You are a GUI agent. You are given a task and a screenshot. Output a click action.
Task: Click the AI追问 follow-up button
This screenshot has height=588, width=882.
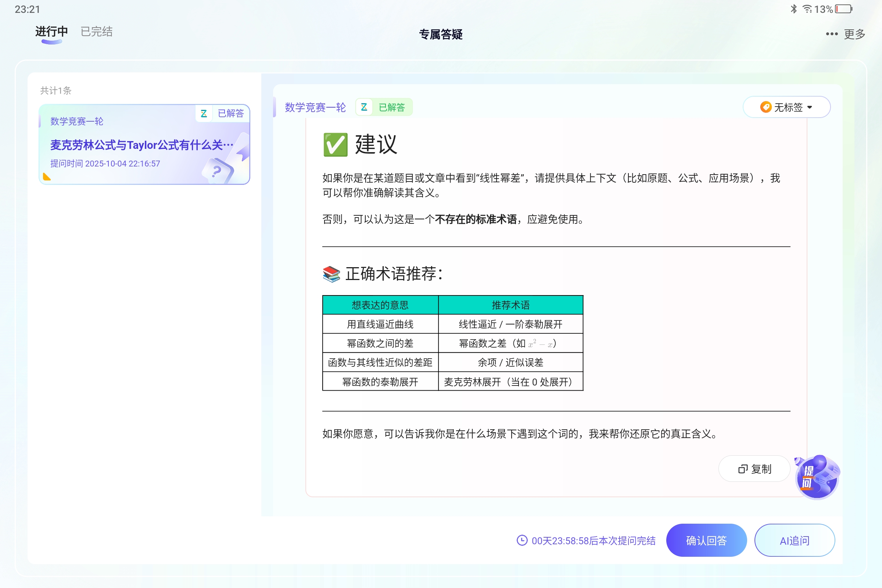pyautogui.click(x=794, y=540)
